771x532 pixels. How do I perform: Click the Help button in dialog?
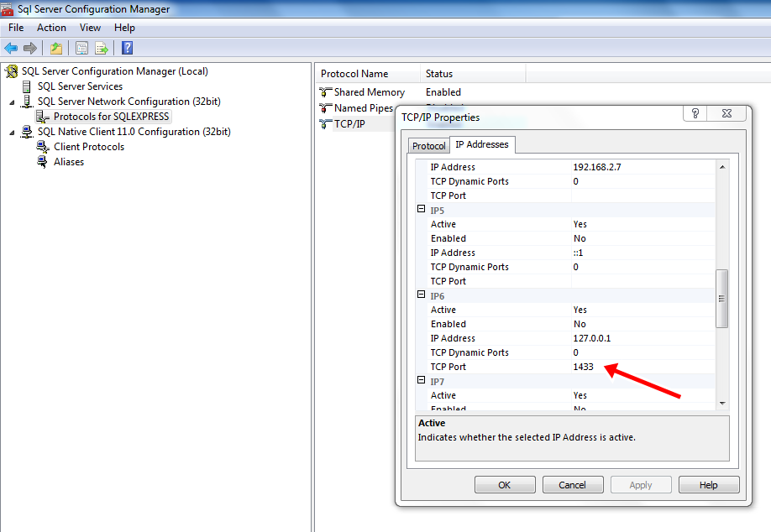coord(709,485)
